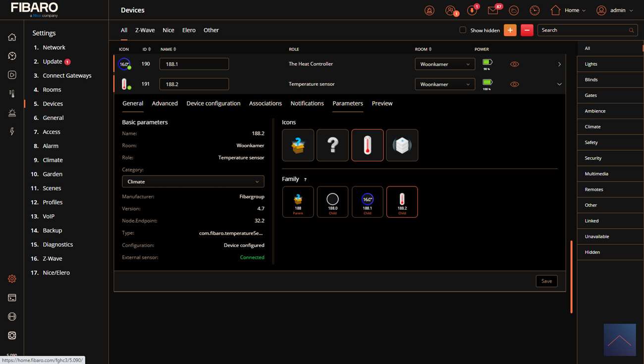Switch to the Advanced tab

click(164, 103)
